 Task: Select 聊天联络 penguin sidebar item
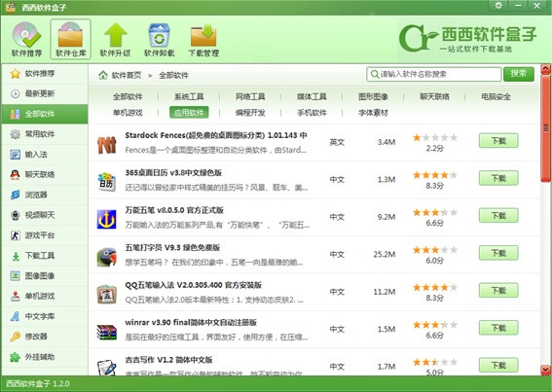click(45, 174)
